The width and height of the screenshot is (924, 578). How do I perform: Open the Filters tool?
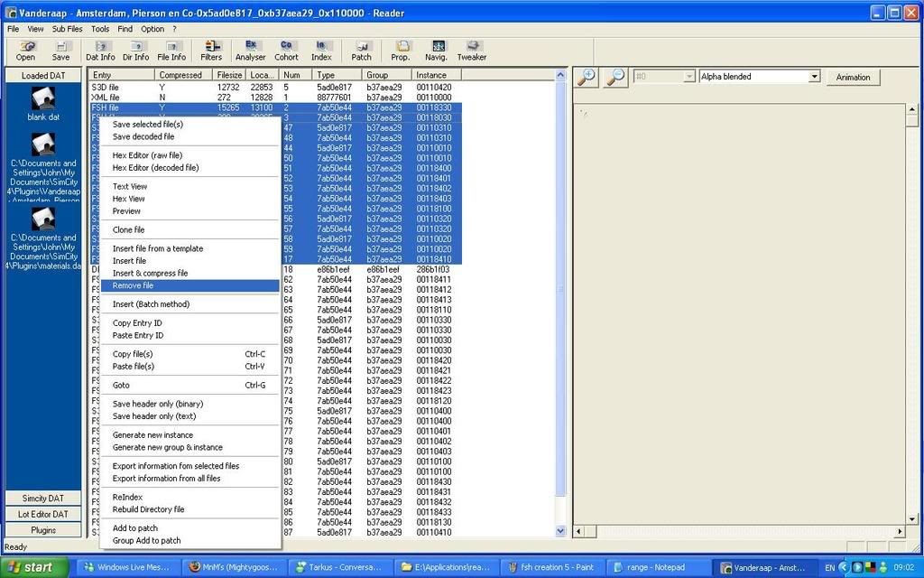(211, 51)
